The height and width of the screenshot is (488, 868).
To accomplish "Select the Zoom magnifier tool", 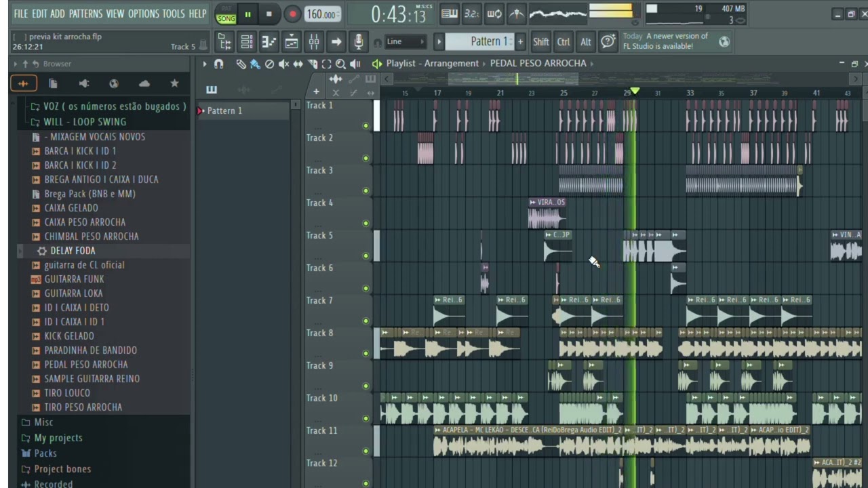I will [340, 64].
